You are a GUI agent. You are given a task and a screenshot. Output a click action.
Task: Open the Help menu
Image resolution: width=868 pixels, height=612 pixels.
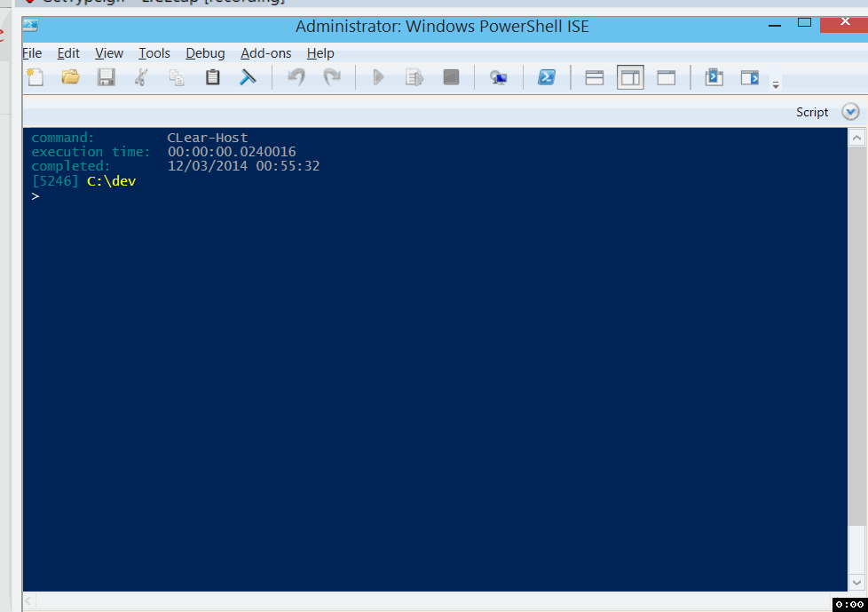point(320,53)
